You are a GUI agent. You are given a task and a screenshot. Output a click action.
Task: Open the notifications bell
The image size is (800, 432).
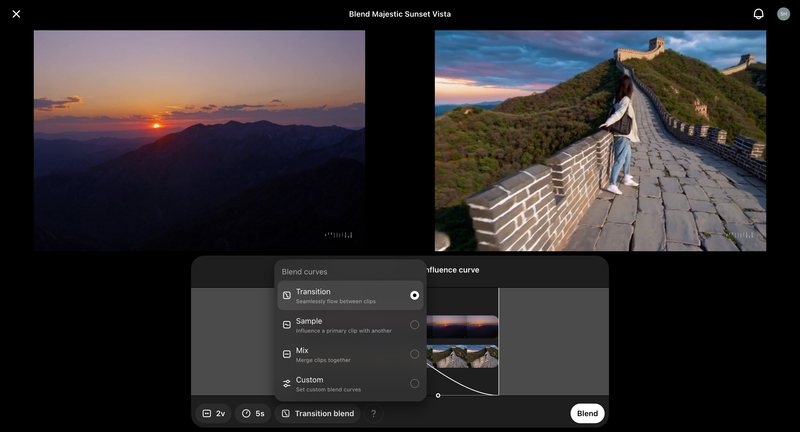(758, 14)
